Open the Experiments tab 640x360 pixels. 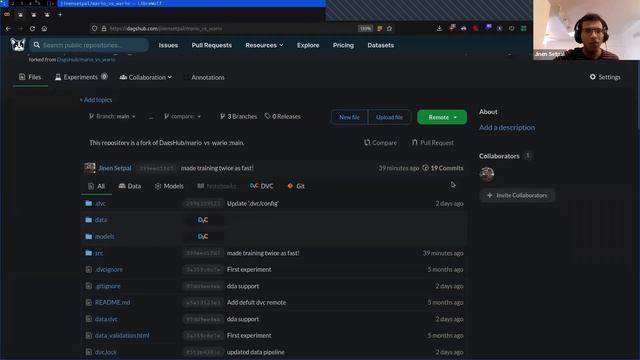[81, 77]
